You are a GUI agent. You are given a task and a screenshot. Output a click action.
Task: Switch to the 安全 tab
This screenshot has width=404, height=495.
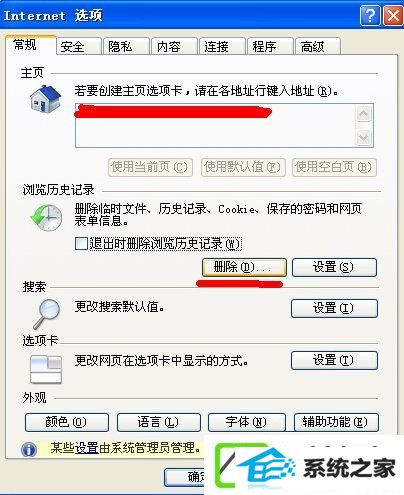pos(79,46)
